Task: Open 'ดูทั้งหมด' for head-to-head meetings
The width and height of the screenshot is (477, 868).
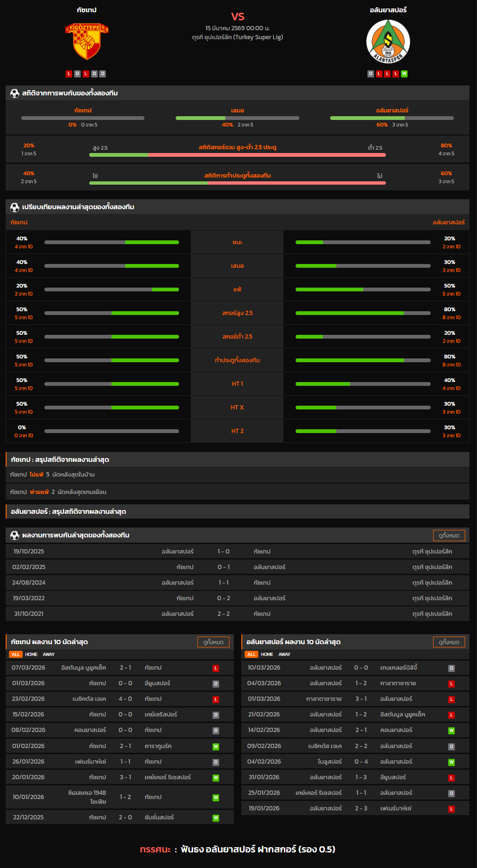Action: [449, 536]
